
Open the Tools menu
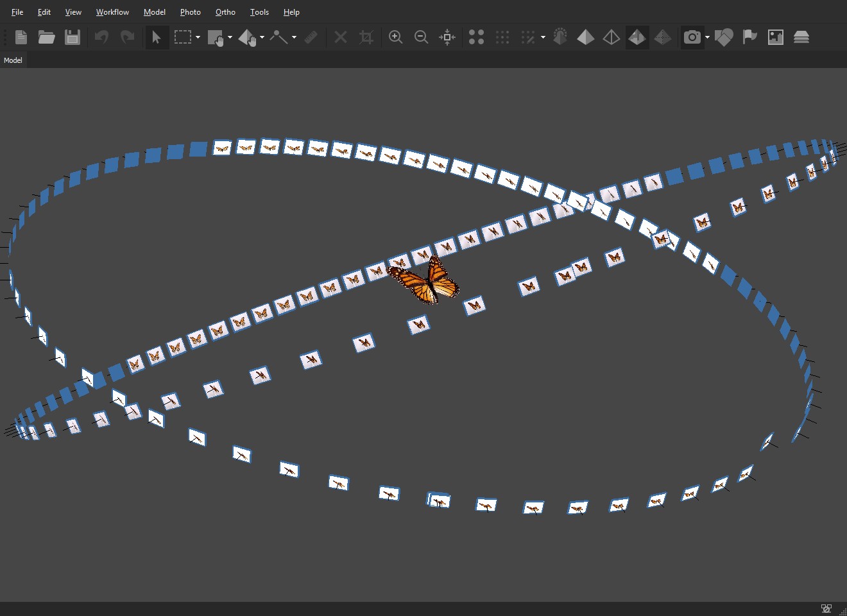[259, 12]
